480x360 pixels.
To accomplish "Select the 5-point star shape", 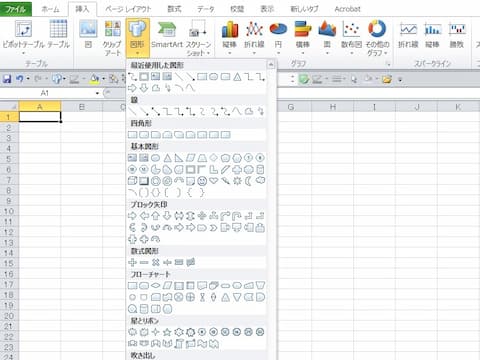I will coord(167,332).
